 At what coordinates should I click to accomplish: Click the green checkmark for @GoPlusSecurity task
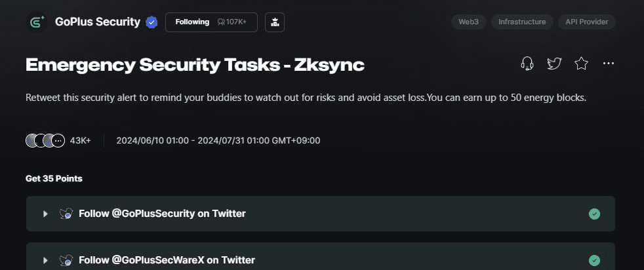(x=594, y=214)
